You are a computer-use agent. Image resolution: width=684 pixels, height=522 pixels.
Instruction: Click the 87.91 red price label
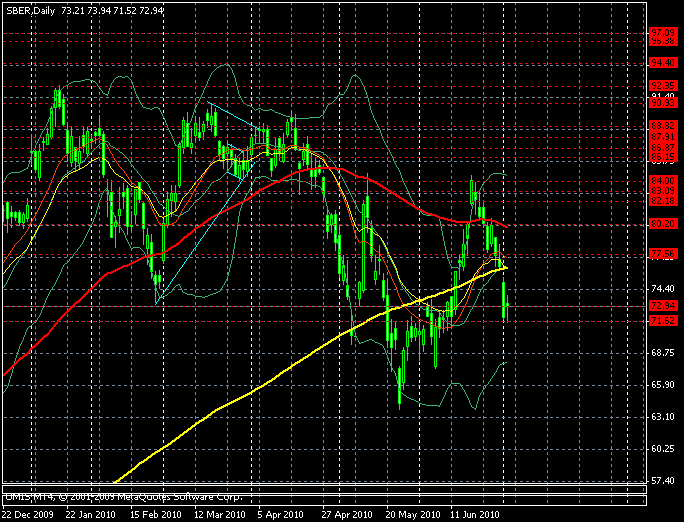coord(663,137)
